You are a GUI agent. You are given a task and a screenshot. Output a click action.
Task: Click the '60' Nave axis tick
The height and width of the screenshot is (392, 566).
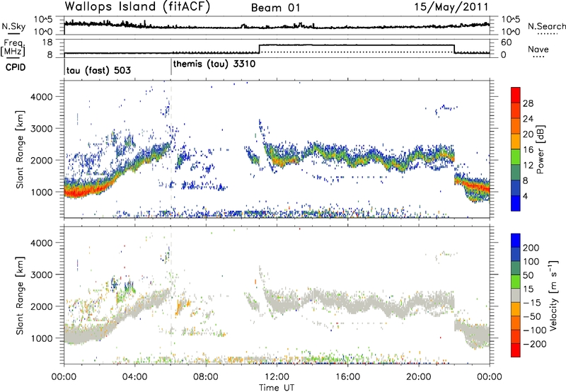point(507,42)
